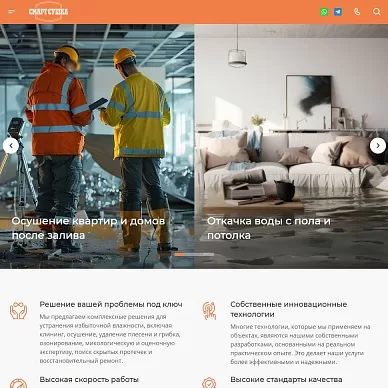388x388 pixels.
Task: Open the search icon
Action: tap(377, 12)
